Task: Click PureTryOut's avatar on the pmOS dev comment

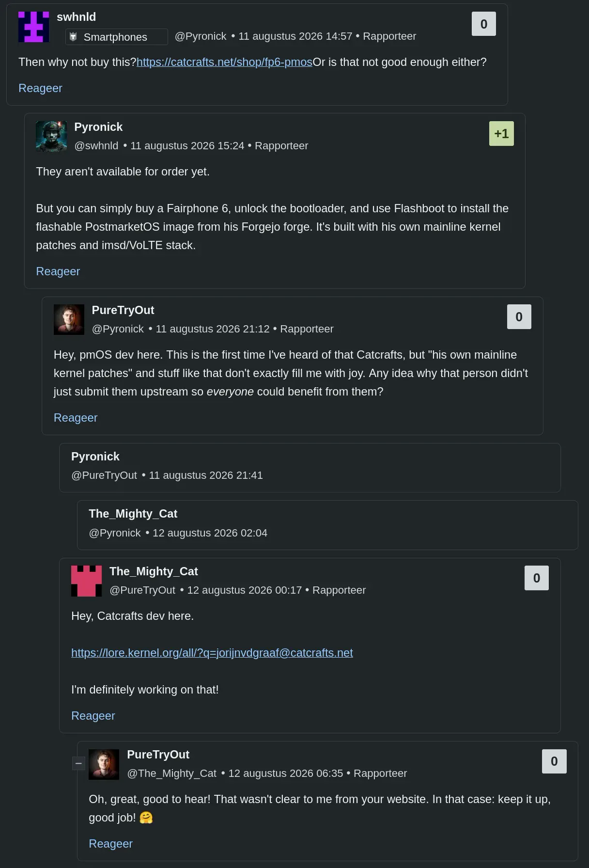Action: click(69, 319)
